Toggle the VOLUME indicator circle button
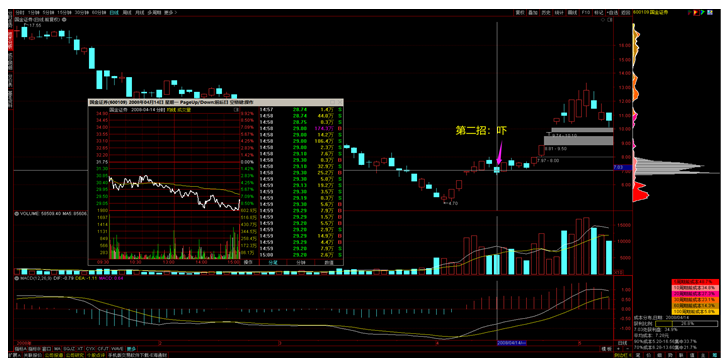Screen dimensions: 725x363 [16, 214]
